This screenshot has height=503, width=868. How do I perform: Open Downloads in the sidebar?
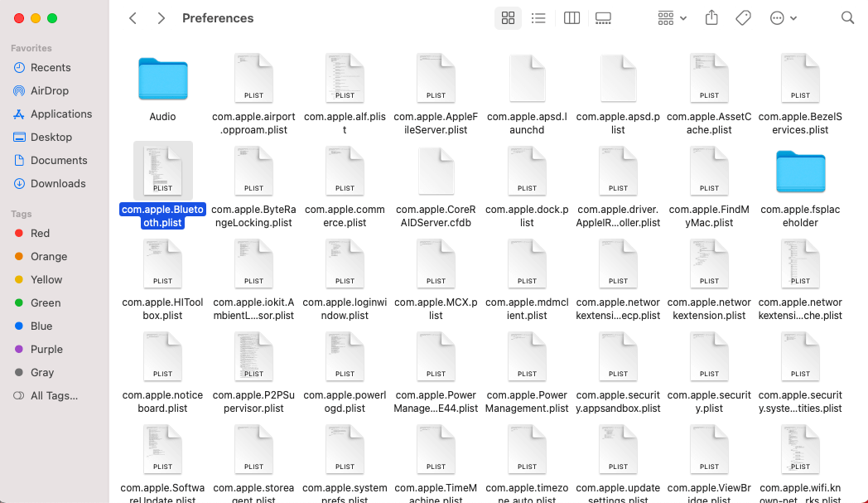58,183
